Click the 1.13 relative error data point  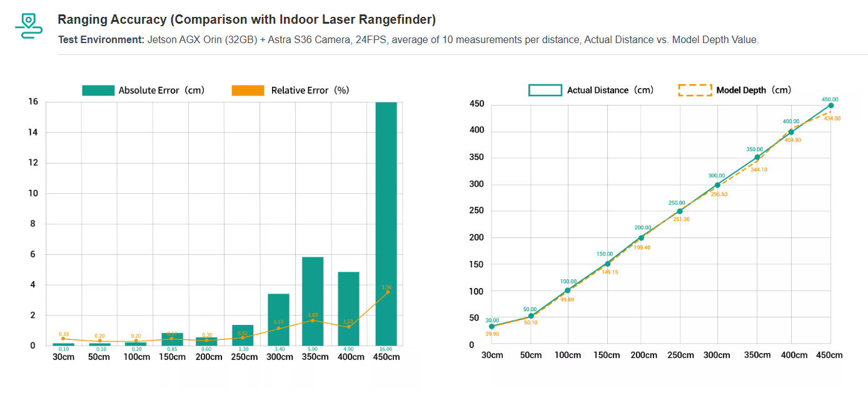pos(278,328)
